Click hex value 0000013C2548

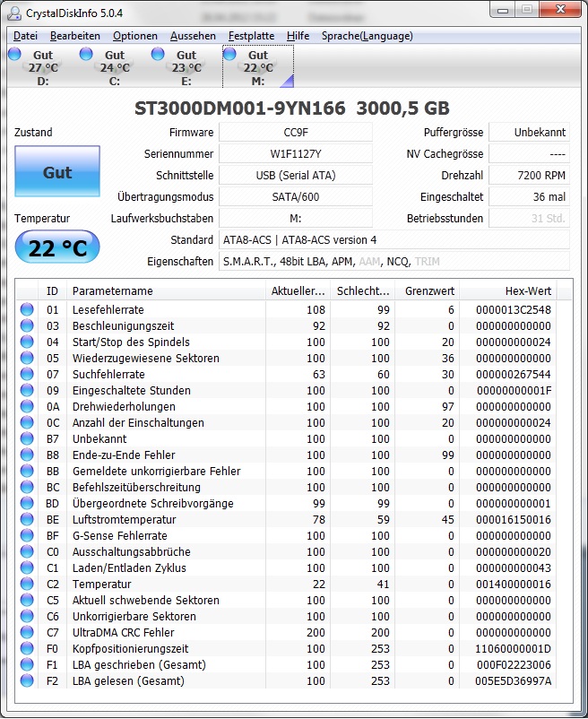[514, 309]
